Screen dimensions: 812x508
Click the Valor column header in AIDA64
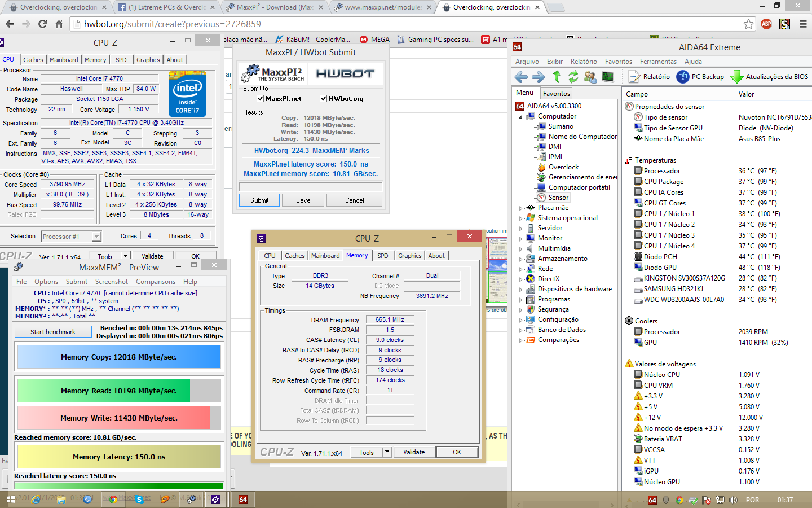pos(747,94)
